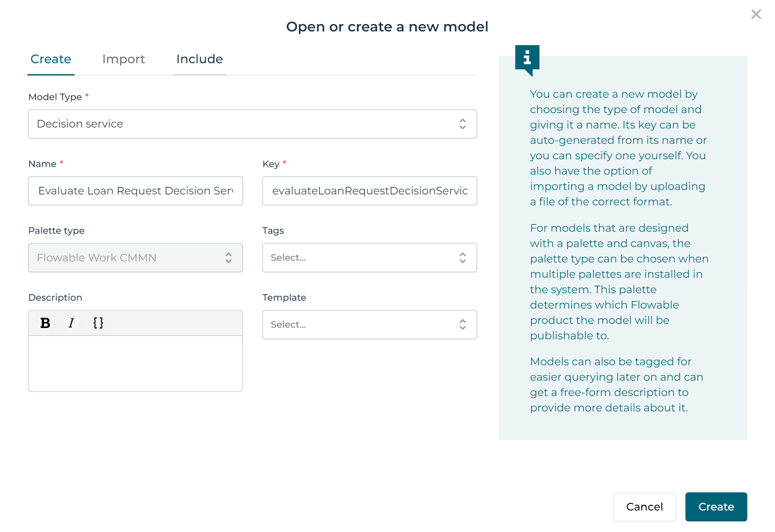The height and width of the screenshot is (532, 775).
Task: Click the Name input field
Action: point(135,191)
